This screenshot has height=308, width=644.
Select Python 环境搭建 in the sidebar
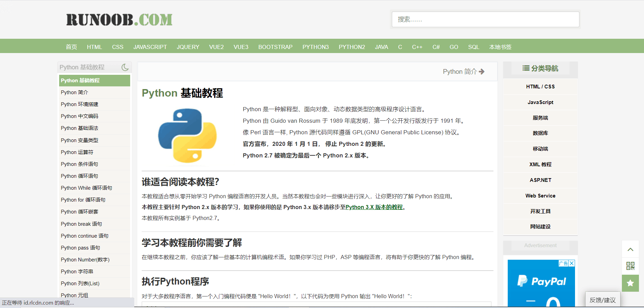[x=79, y=104]
